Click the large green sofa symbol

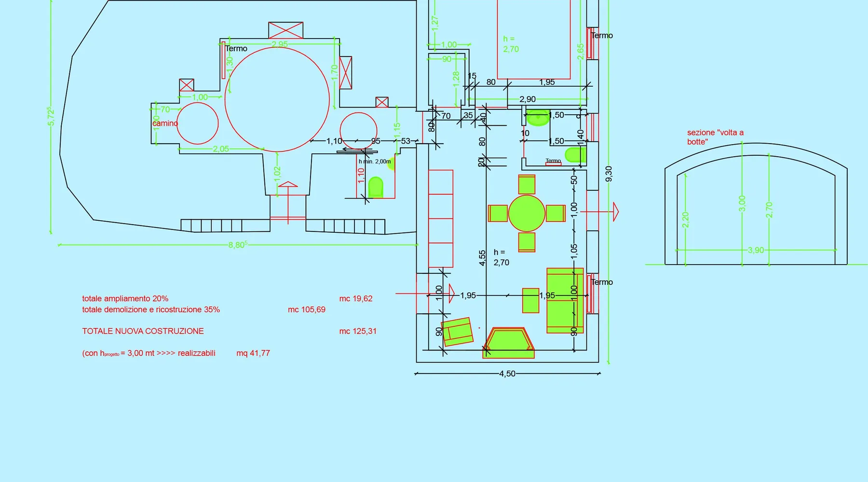pos(565,301)
